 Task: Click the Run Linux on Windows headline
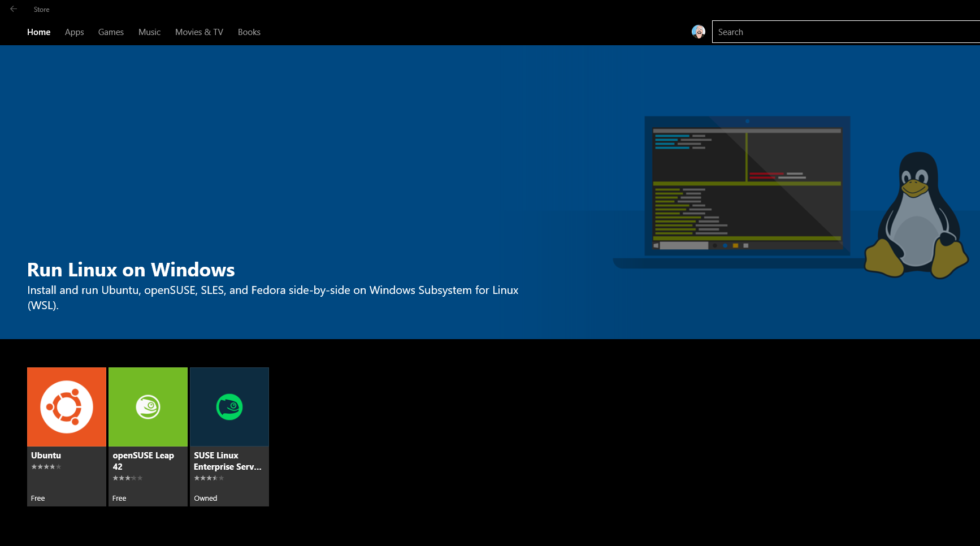pyautogui.click(x=131, y=270)
